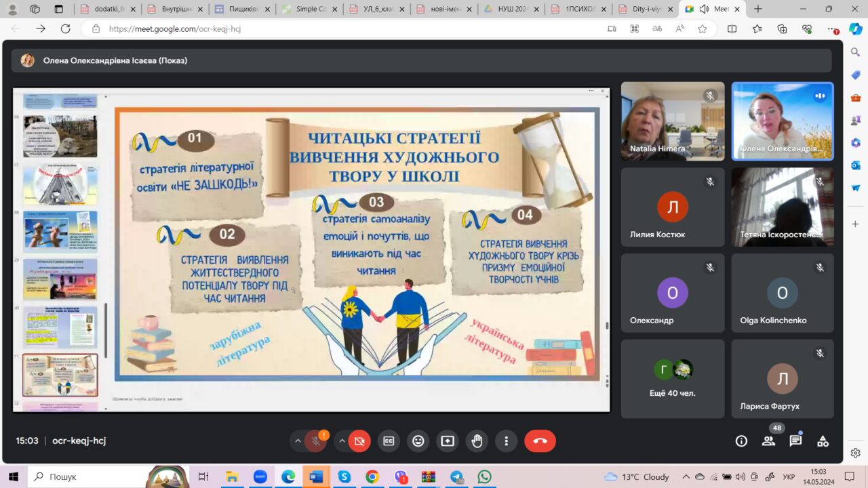Open meeting details info icon
The image size is (868, 488).
pyautogui.click(x=741, y=441)
